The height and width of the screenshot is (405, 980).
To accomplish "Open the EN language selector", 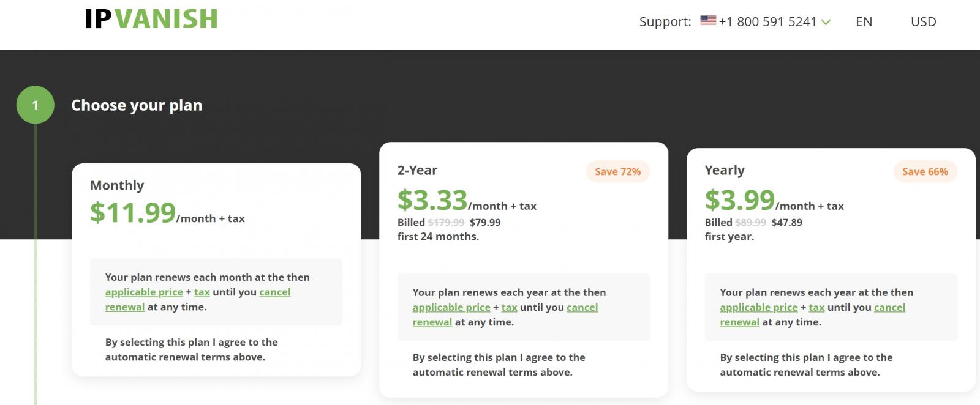I will pos(864,22).
